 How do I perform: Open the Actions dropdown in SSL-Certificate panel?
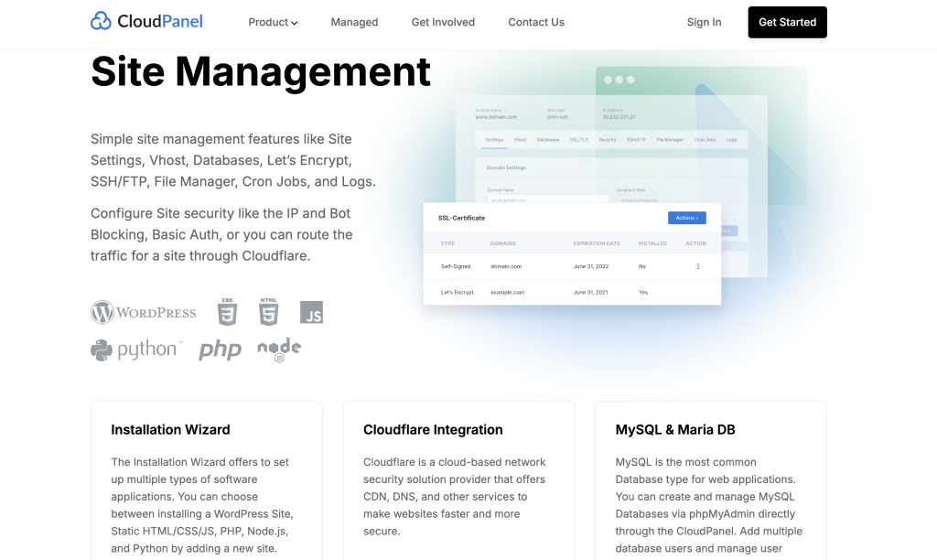(686, 218)
